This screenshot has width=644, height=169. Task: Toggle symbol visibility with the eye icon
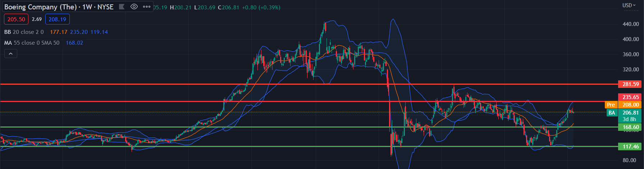point(134,6)
